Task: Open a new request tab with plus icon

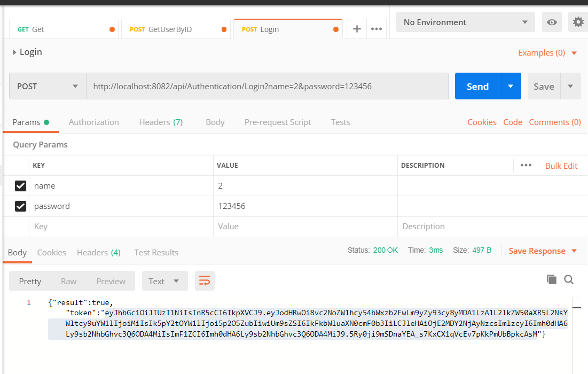Action: pos(357,29)
